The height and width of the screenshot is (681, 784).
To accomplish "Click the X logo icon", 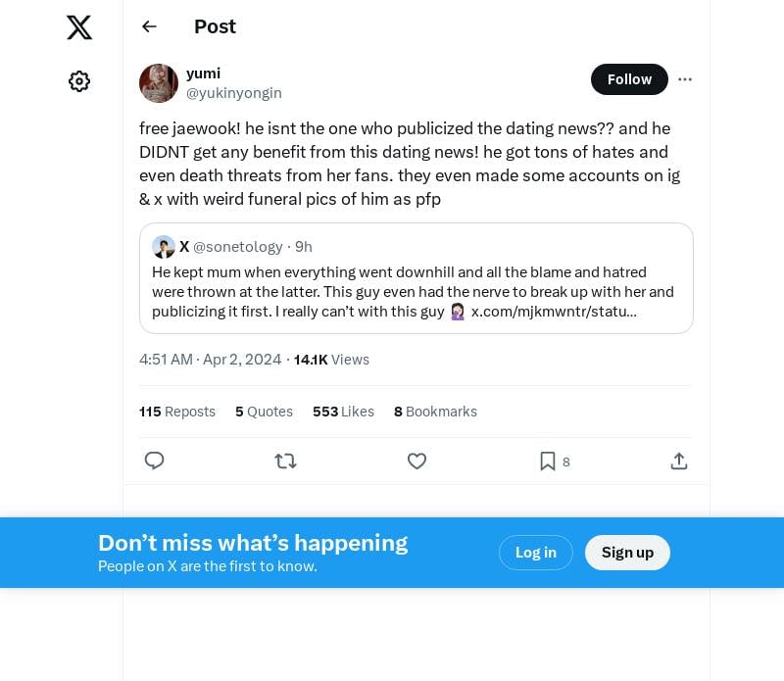I will pyautogui.click(x=79, y=27).
